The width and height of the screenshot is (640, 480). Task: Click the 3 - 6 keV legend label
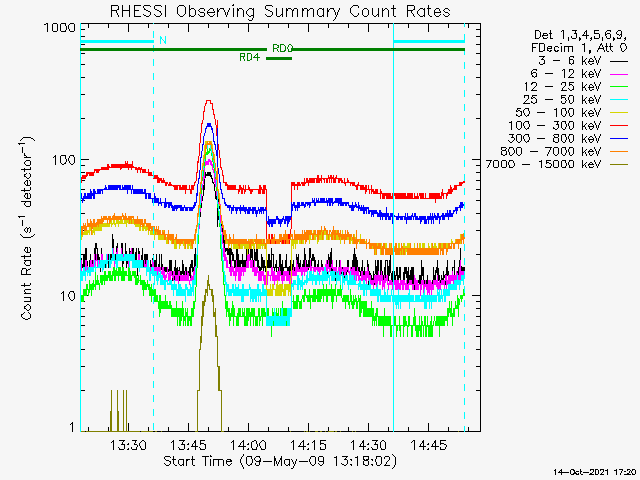click(569, 61)
